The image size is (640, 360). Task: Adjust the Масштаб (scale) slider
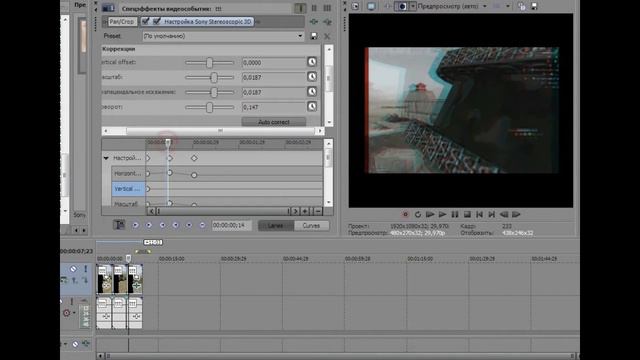pyautogui.click(x=209, y=77)
